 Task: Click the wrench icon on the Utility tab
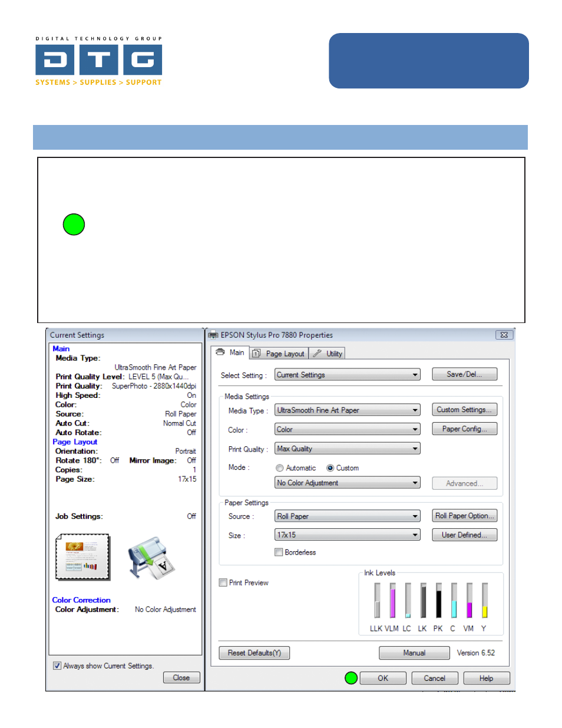[x=317, y=354]
